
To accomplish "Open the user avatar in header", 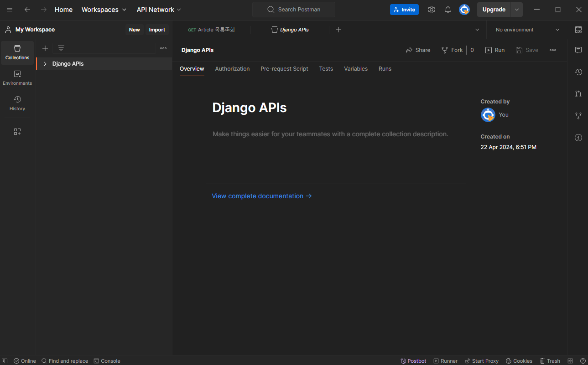I will 464,10.
